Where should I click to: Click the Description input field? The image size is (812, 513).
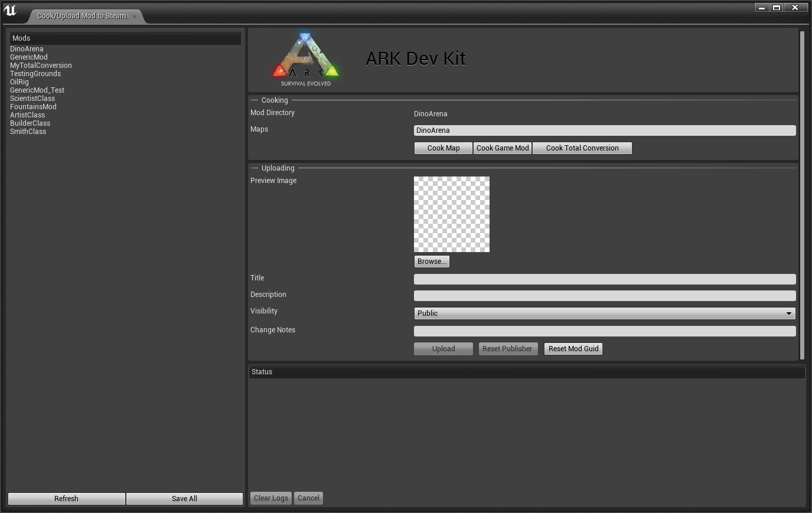coord(605,296)
